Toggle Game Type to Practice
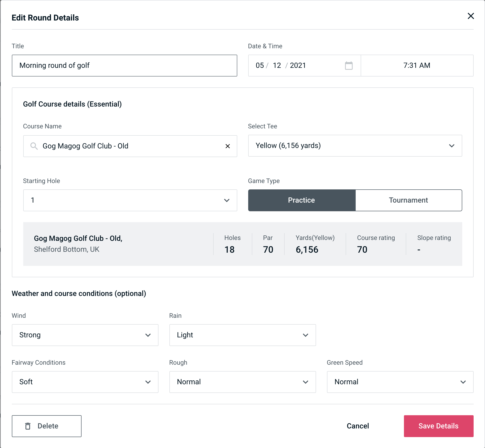This screenshot has height=448, width=485. [302, 200]
